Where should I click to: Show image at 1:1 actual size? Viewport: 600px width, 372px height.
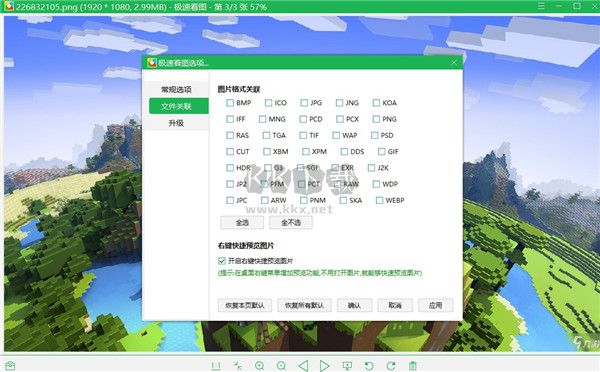coord(216,366)
